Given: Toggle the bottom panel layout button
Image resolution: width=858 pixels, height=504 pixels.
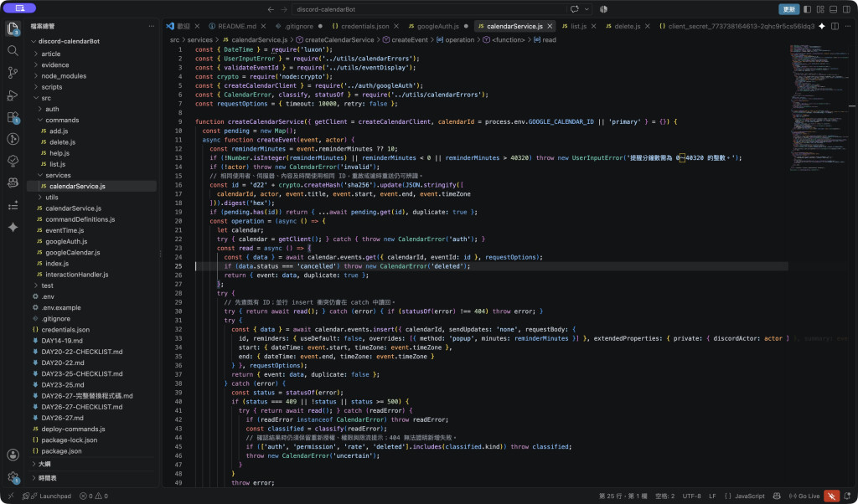Looking at the screenshot, I should coord(834,9).
